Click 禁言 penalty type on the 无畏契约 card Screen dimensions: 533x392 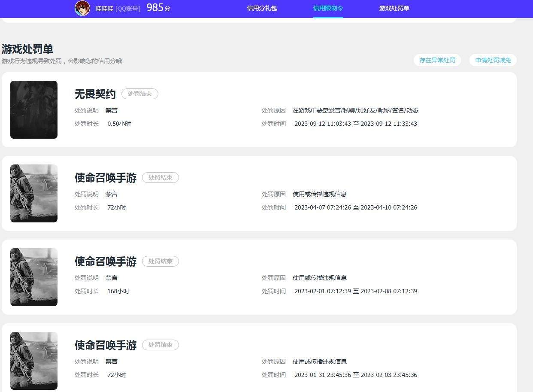pos(112,110)
